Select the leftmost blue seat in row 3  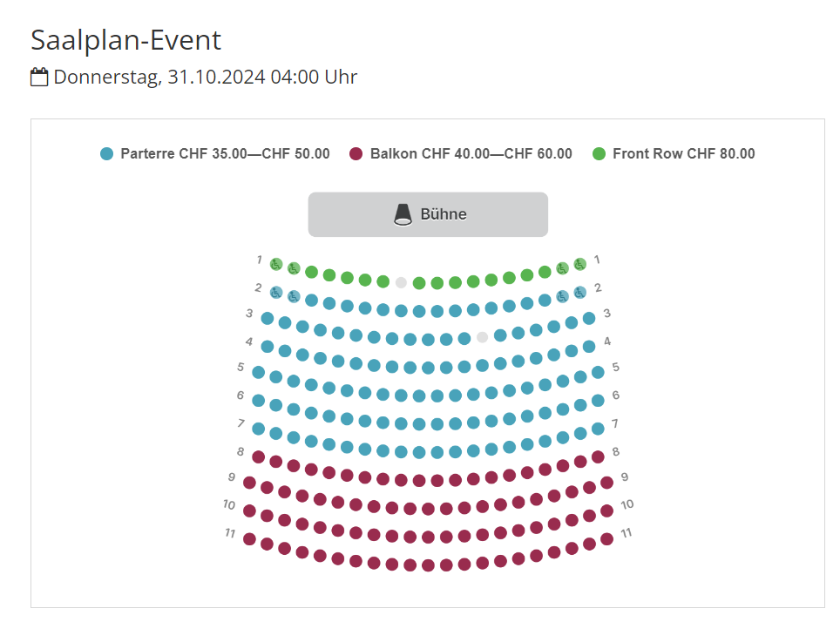268,319
